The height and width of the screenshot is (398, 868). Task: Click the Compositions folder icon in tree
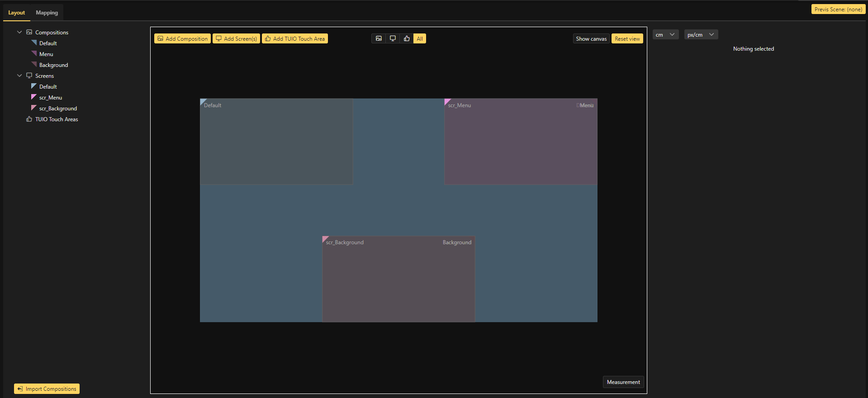pos(29,32)
